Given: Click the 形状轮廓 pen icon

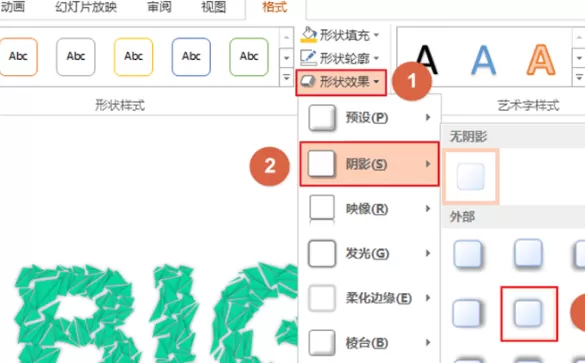Looking at the screenshot, I should pyautogui.click(x=308, y=57).
